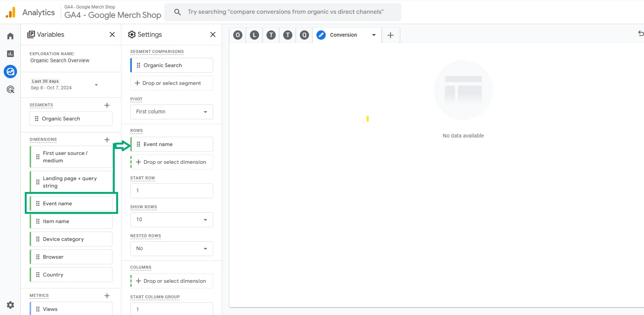
Task: Select the Country dimension
Action: click(71, 275)
